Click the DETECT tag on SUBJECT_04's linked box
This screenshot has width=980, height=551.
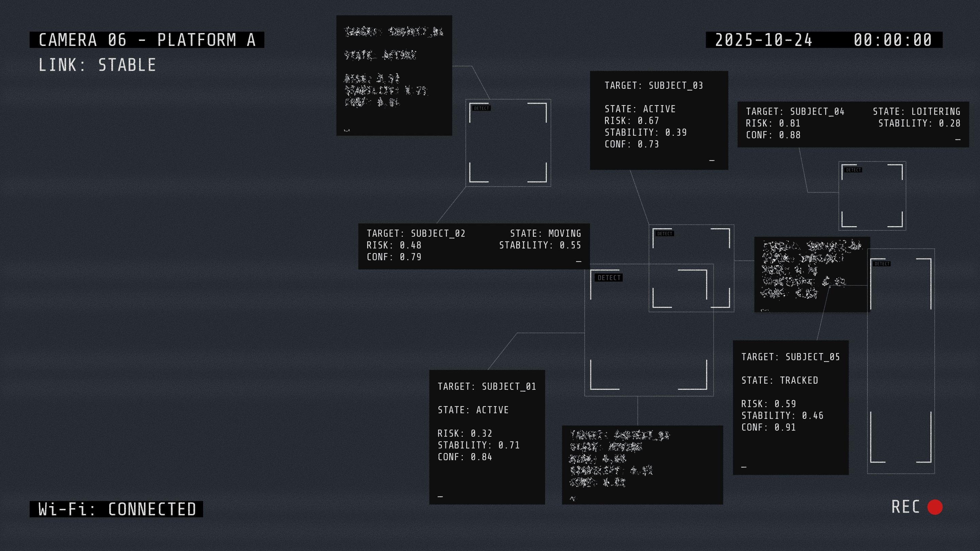pos(853,170)
